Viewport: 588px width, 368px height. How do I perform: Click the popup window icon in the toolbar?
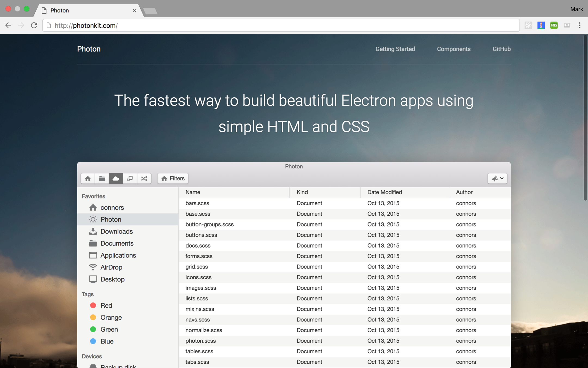pyautogui.click(x=130, y=179)
